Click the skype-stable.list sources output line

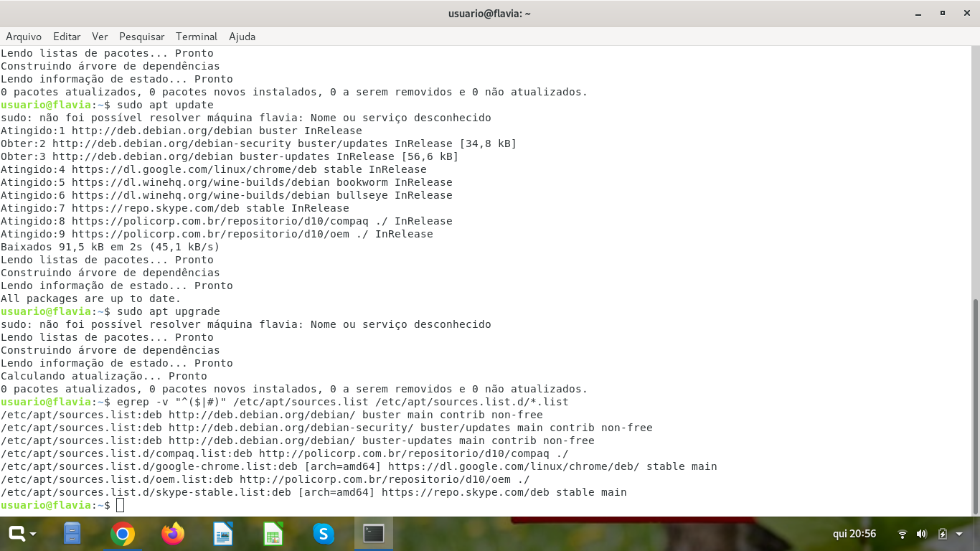coord(314,492)
